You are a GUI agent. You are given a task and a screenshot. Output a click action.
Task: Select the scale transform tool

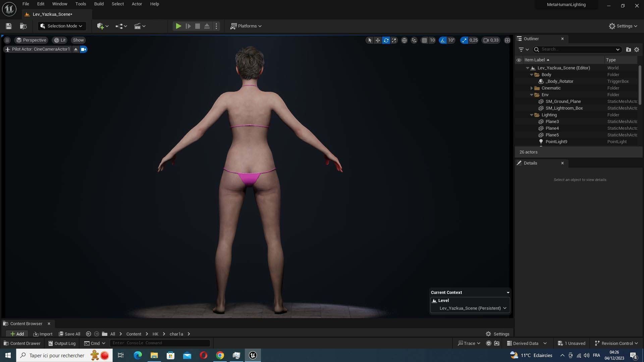click(394, 40)
